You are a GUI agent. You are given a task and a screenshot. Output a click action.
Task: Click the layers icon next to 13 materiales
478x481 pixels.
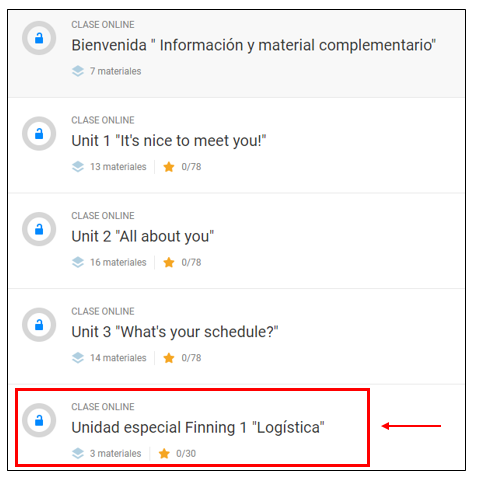78,167
